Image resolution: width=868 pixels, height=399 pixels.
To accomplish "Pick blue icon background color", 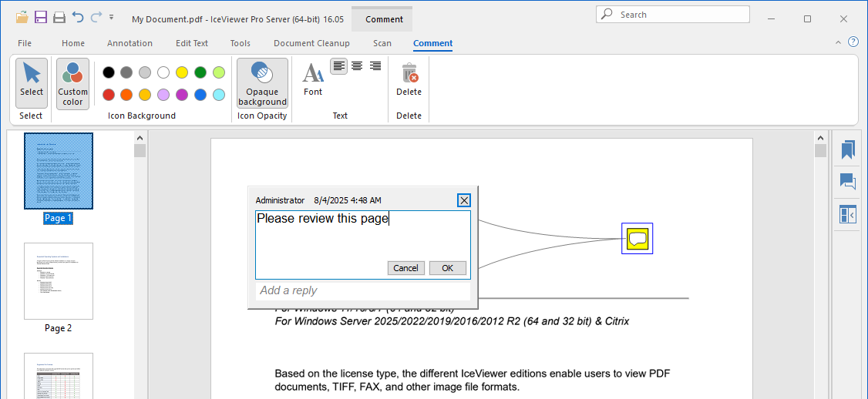I will click(x=200, y=95).
